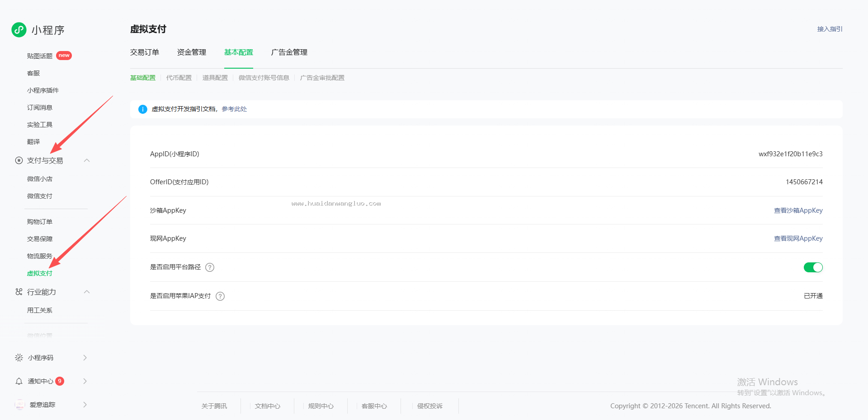Select the 基础配置 sub-tab

[x=143, y=78]
